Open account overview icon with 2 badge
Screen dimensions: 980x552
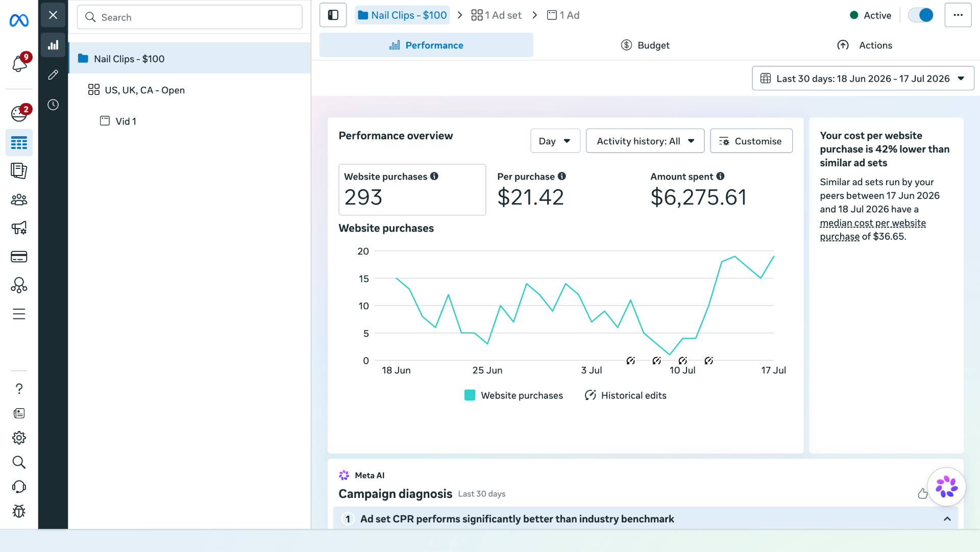click(x=19, y=113)
